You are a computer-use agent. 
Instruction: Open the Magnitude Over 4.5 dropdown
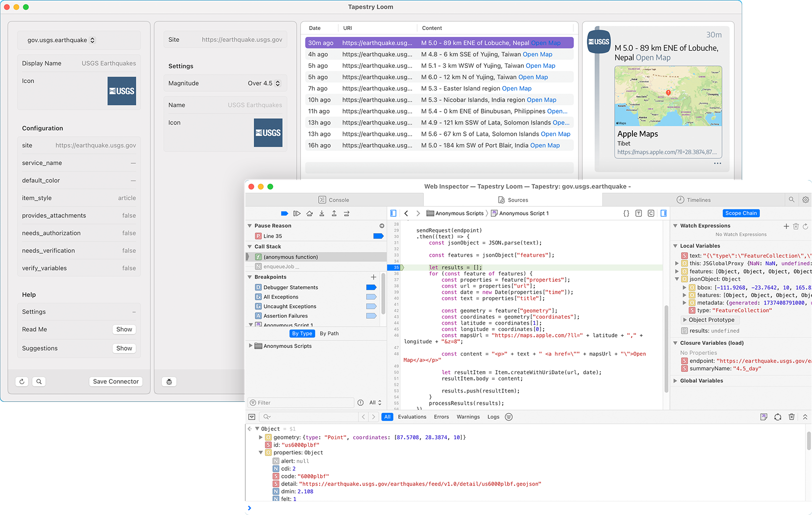[264, 84]
